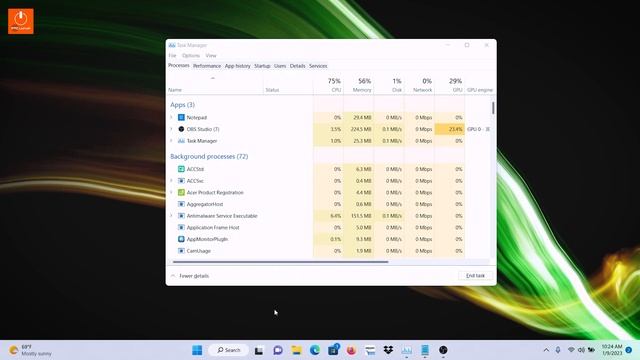Switch to the App history tab
This screenshot has width=640, height=360.
tap(238, 66)
